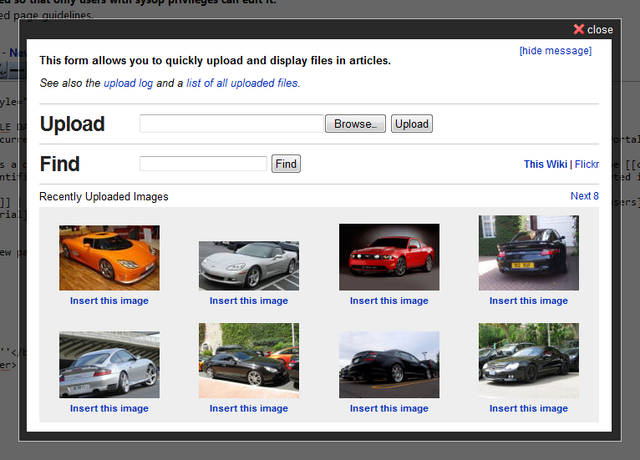This screenshot has height=460, width=640.
Task: Insert the dark brown sedan image
Action: pyautogui.click(x=249, y=409)
